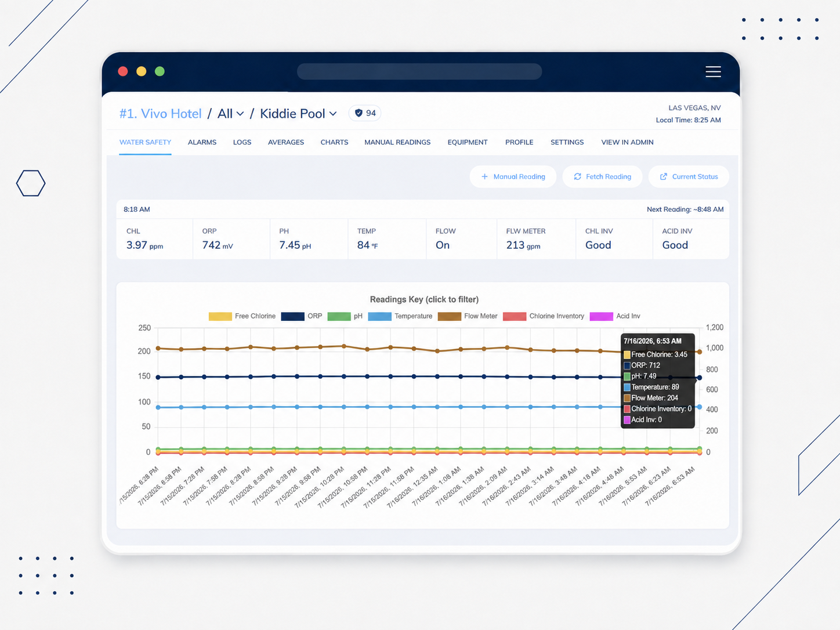Click the Readings Key chart title
This screenshot has width=840, height=630.
(424, 299)
